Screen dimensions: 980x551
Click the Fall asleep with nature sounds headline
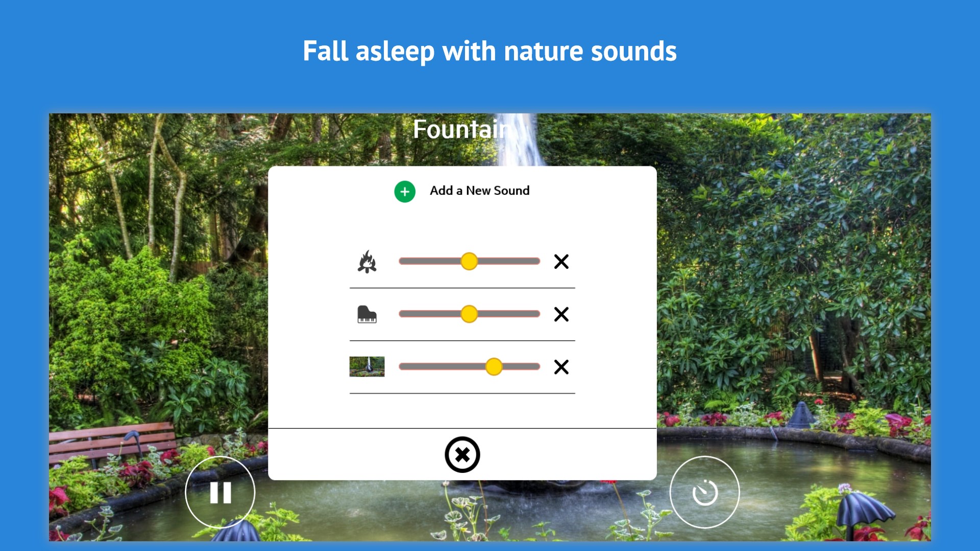click(490, 52)
